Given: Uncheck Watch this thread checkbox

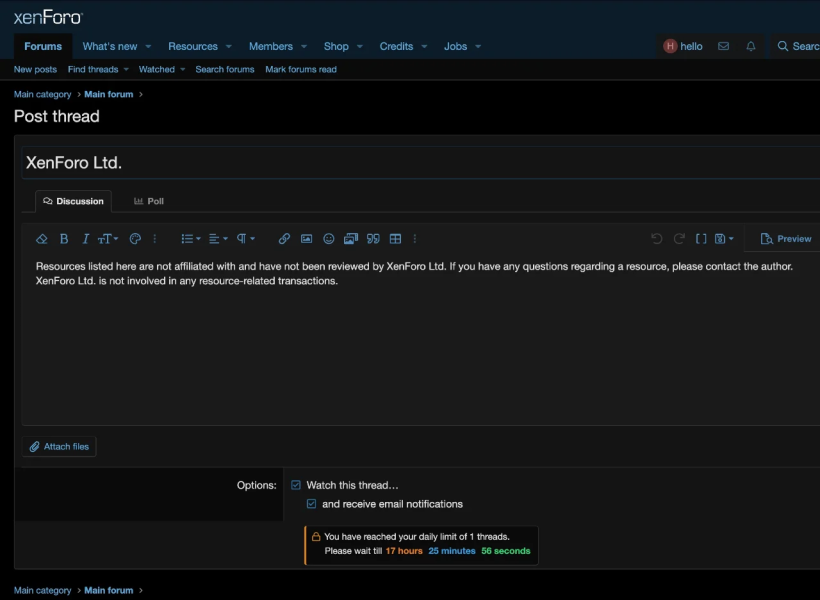Looking at the screenshot, I should point(296,485).
